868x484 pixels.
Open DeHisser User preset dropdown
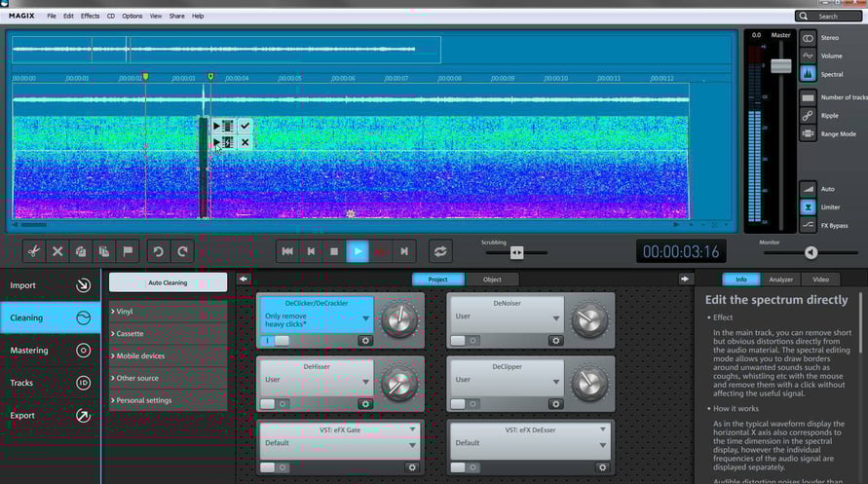coord(366,382)
